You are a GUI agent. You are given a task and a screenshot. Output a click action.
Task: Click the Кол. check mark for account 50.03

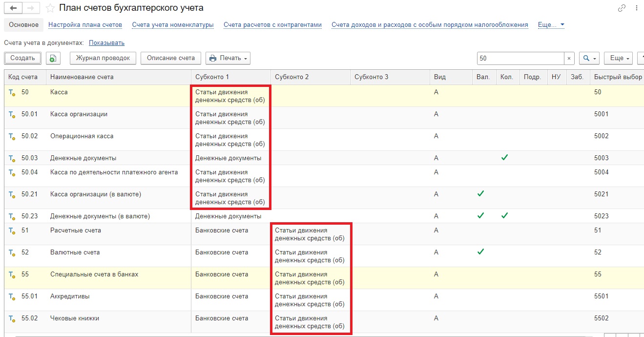[505, 158]
